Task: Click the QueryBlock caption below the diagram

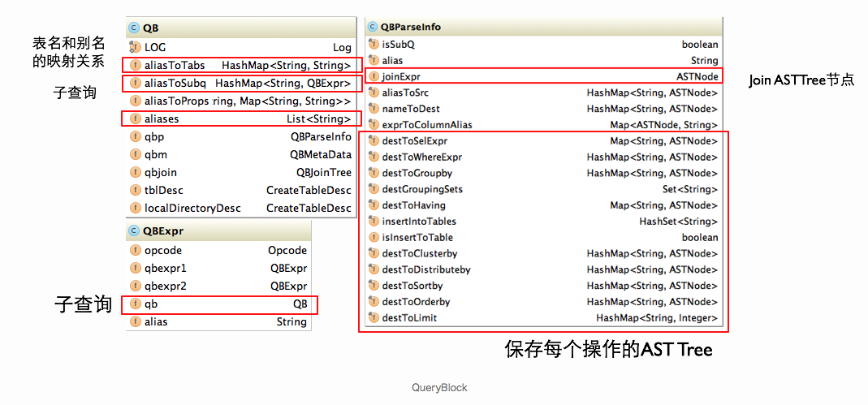Action: [439, 387]
